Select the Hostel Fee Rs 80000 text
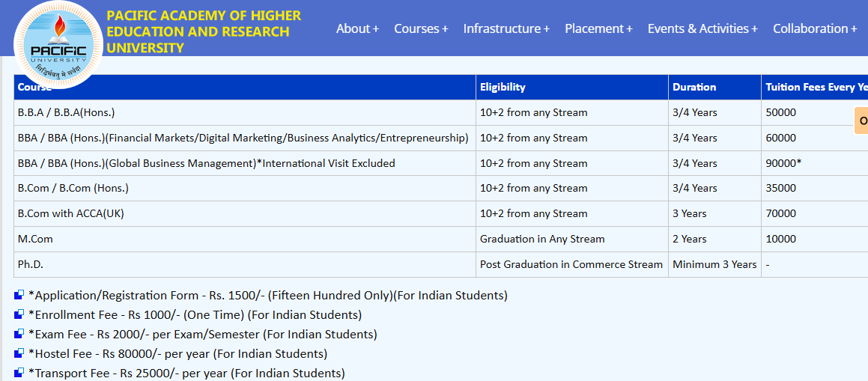The width and height of the screenshot is (868, 381). pyautogui.click(x=177, y=353)
